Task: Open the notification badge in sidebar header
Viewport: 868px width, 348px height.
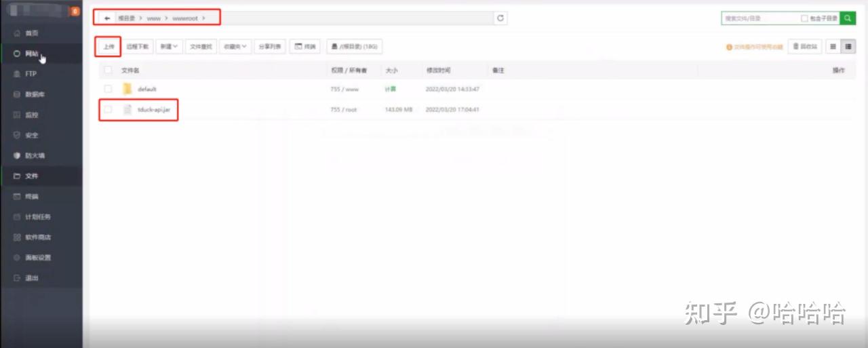Action: coord(75,12)
